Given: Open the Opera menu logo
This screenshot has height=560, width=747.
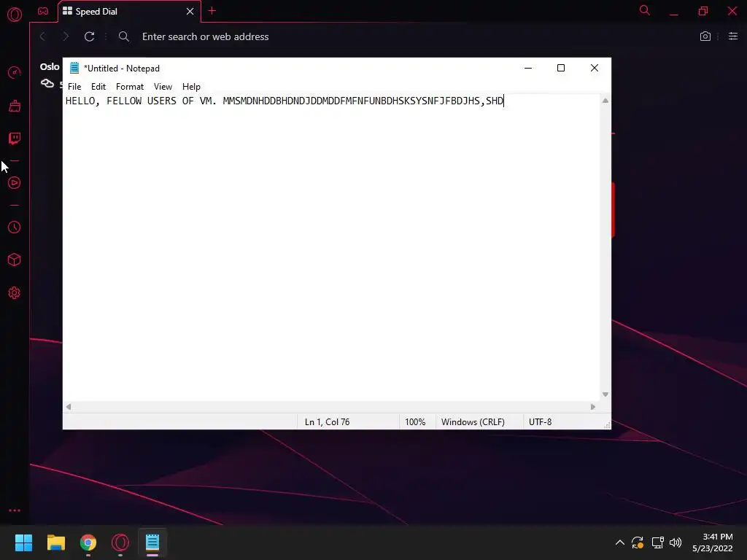Looking at the screenshot, I should pos(15,15).
